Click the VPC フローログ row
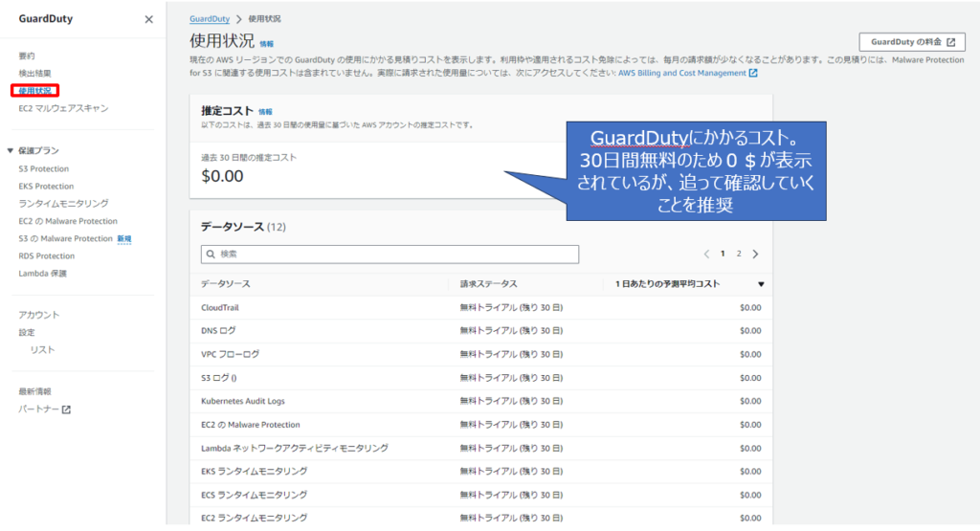This screenshot has width=980, height=531. (481, 354)
